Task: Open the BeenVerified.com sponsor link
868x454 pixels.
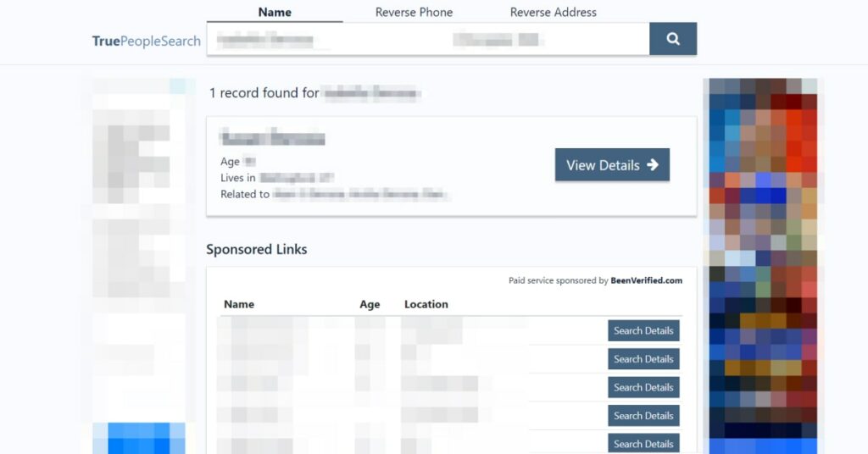Action: (x=646, y=280)
